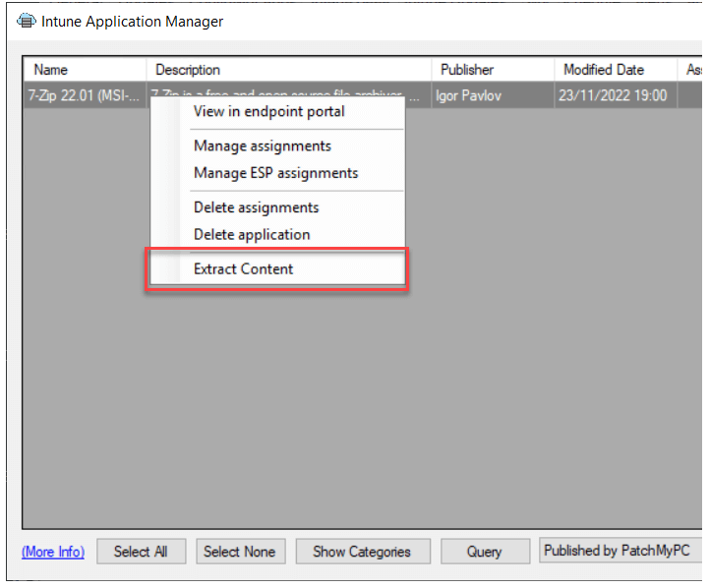Open the More Info link
This screenshot has width=709, height=588.
(x=53, y=552)
